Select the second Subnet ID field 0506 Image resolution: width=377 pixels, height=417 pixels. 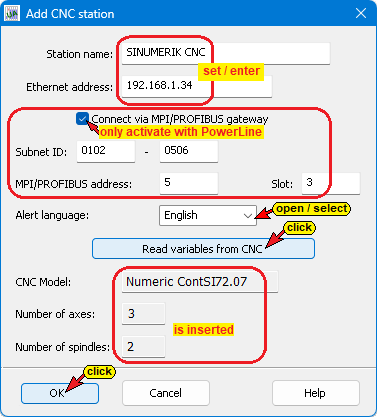coord(189,151)
